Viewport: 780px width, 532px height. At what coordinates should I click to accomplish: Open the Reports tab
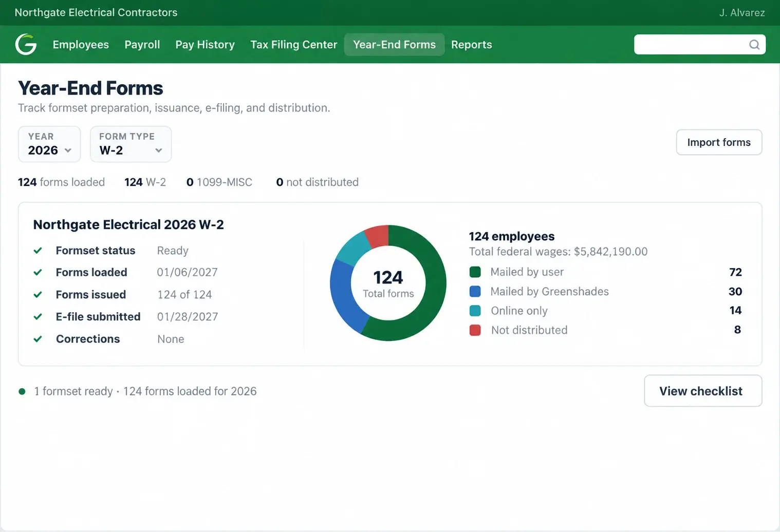472,45
